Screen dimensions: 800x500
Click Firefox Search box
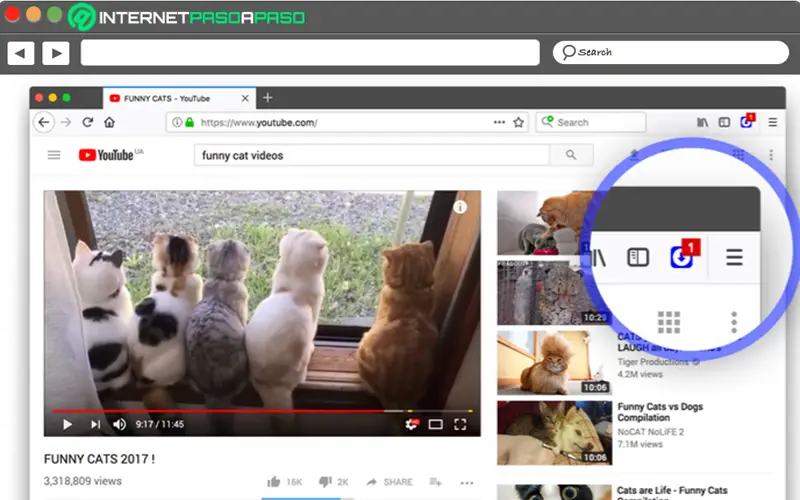tap(591, 122)
